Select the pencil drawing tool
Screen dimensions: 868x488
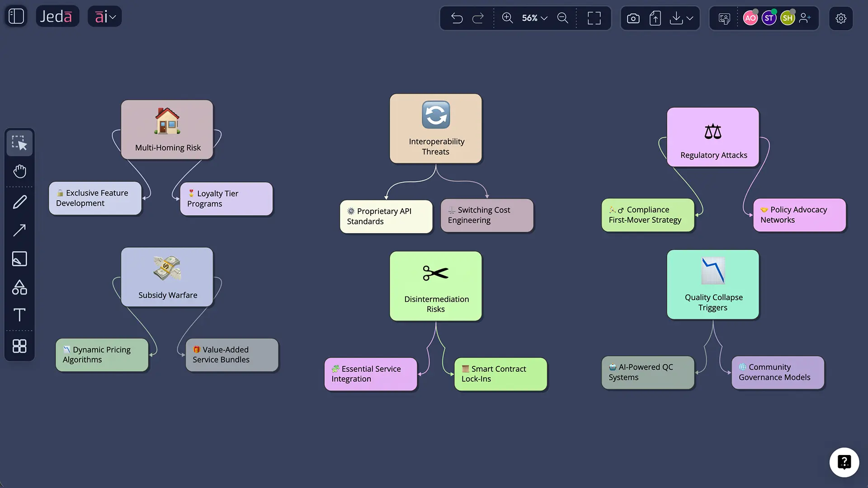point(19,202)
